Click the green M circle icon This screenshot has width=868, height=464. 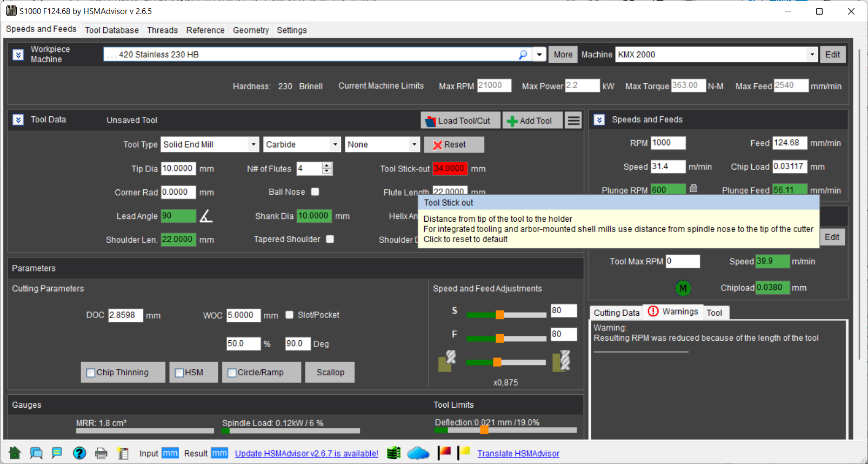(x=683, y=288)
